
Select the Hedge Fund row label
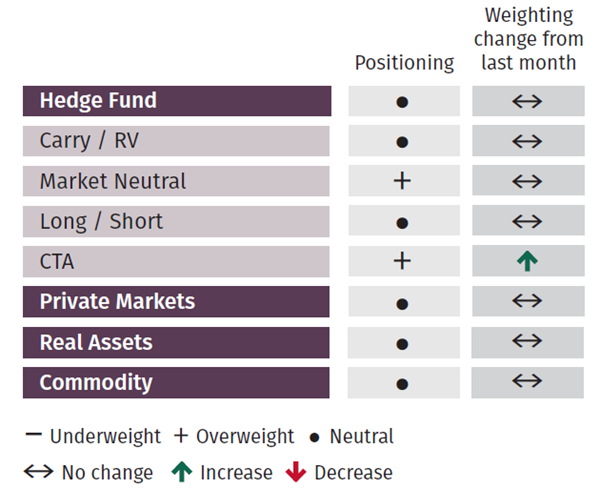[98, 101]
